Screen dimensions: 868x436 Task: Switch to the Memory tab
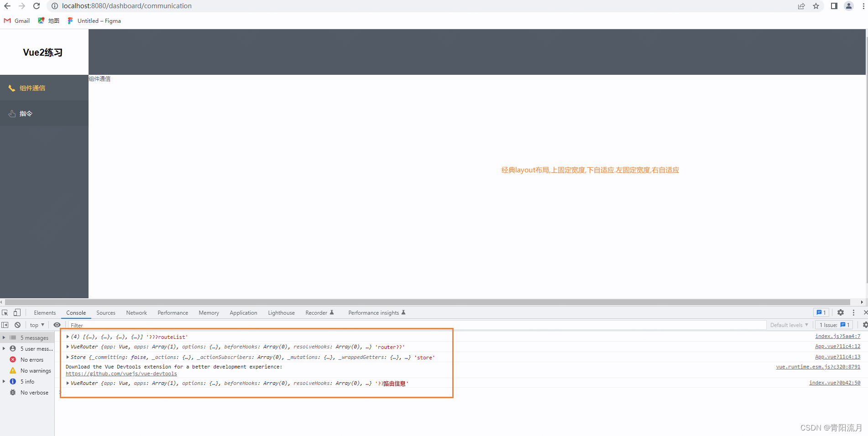pos(209,313)
